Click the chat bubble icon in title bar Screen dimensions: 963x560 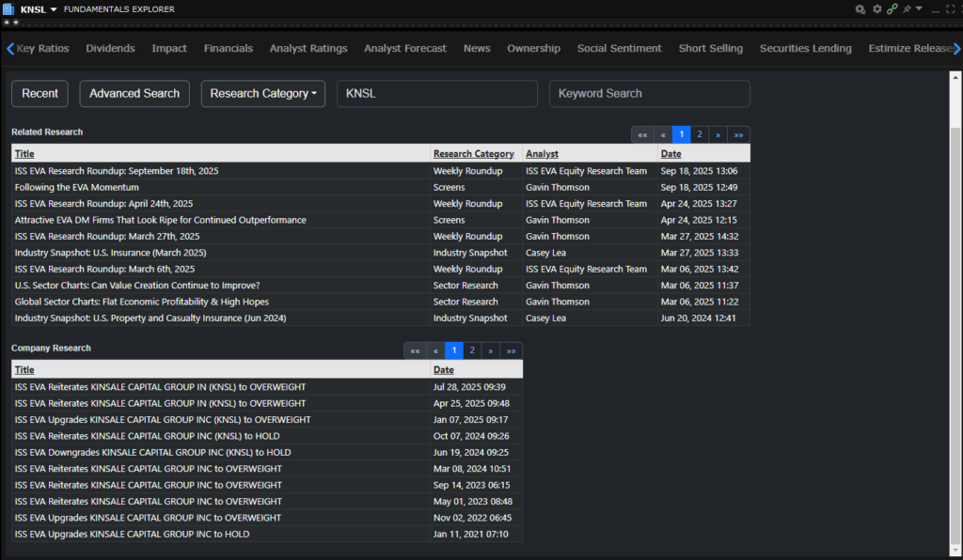[860, 8]
